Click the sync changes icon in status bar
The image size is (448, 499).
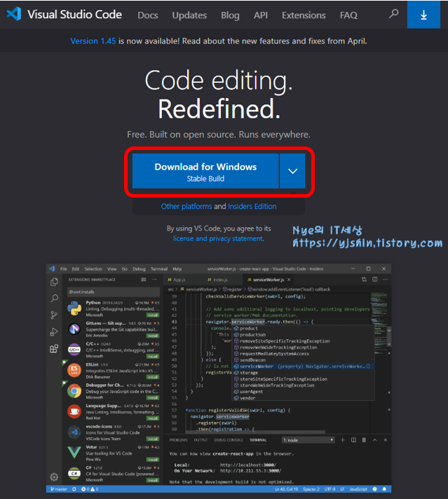click(74, 489)
